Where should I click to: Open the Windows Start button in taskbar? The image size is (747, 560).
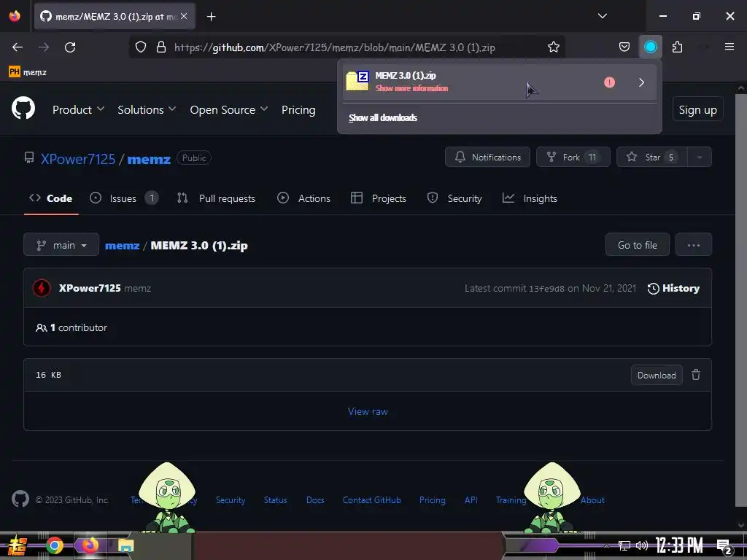(x=17, y=545)
